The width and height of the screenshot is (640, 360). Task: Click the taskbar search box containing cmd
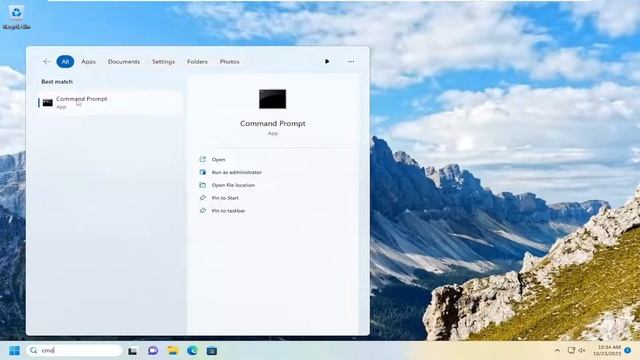[75, 350]
